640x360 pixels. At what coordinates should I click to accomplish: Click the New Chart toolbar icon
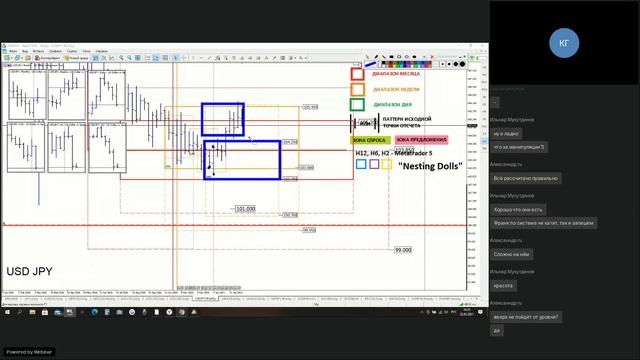[7, 58]
